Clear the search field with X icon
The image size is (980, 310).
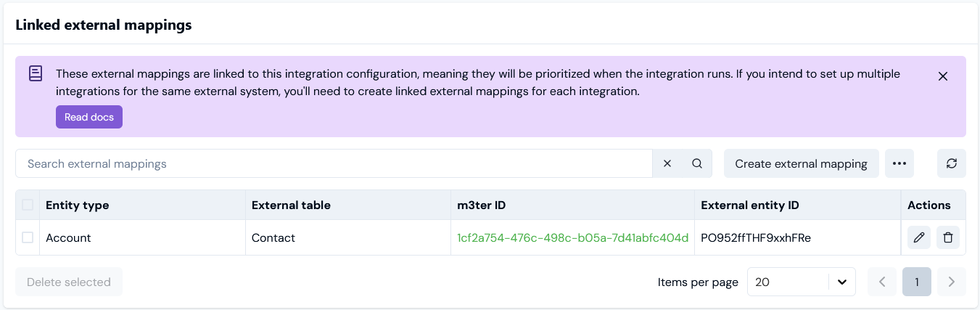click(x=667, y=163)
